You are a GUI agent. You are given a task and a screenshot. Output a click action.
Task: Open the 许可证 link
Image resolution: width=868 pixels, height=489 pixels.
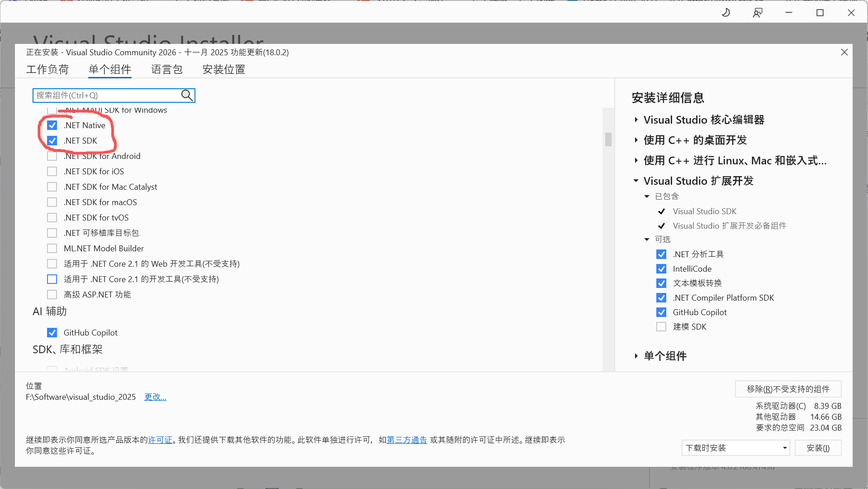pos(160,440)
